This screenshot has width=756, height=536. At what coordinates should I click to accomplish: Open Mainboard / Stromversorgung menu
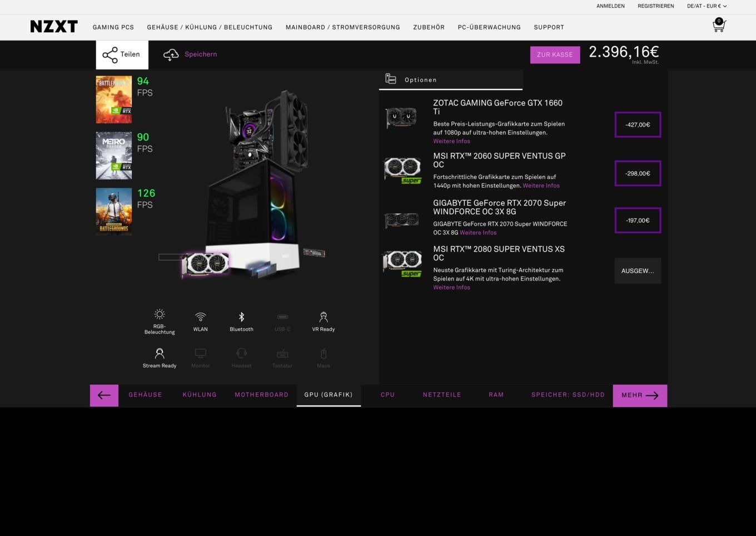tap(343, 27)
